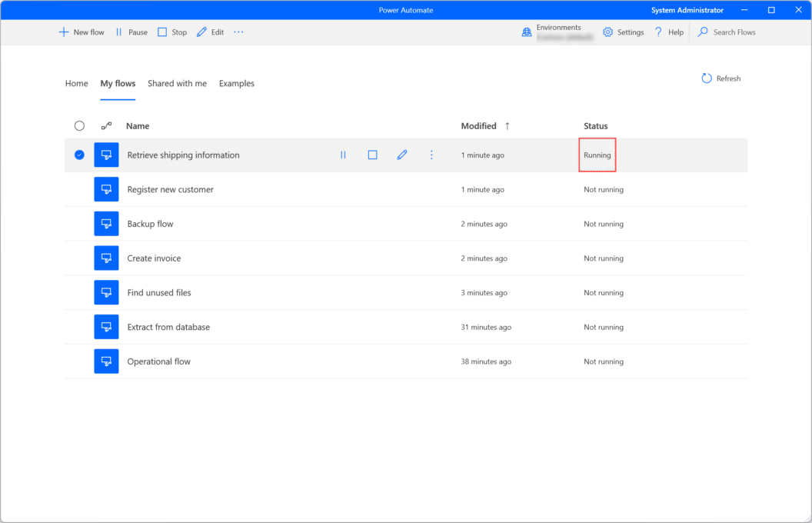
Task: Select the Backup flow name
Action: tap(150, 224)
